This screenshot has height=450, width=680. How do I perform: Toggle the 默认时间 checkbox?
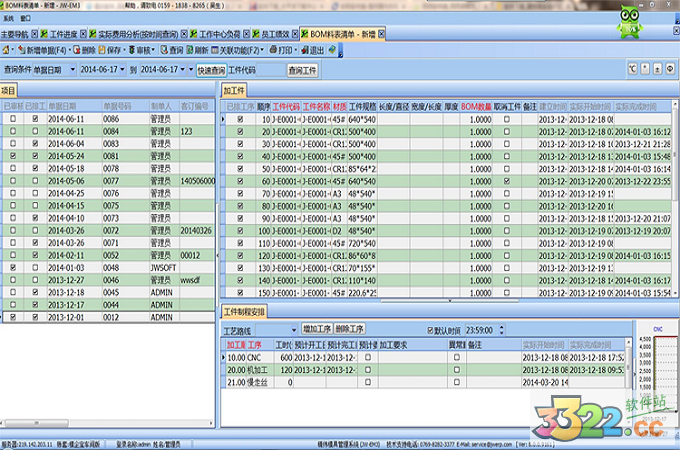click(x=430, y=330)
